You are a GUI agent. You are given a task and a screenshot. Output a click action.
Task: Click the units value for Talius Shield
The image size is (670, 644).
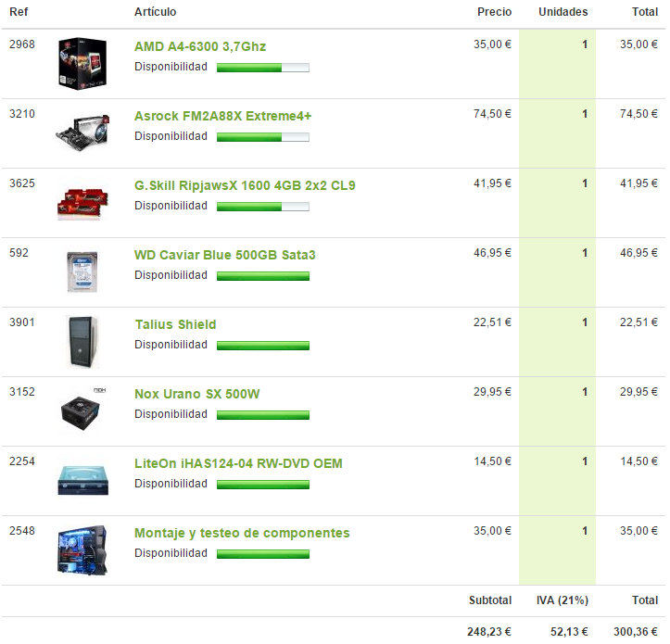(585, 322)
